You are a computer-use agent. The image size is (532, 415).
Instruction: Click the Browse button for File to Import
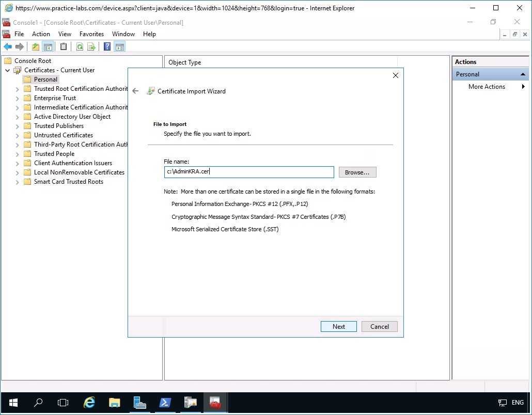coord(357,172)
